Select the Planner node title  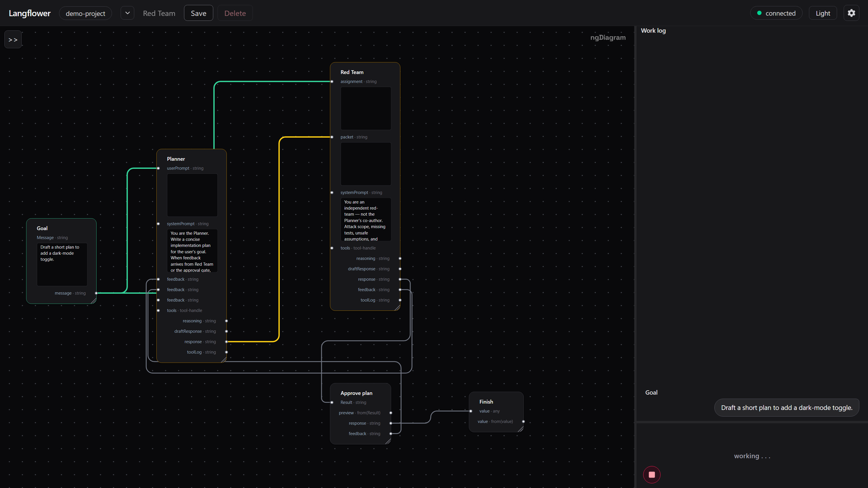click(176, 159)
